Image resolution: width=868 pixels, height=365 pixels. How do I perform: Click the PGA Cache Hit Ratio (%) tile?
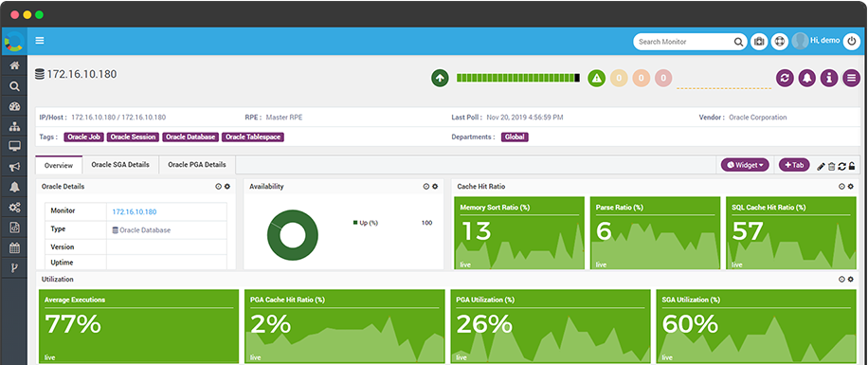[x=344, y=327]
